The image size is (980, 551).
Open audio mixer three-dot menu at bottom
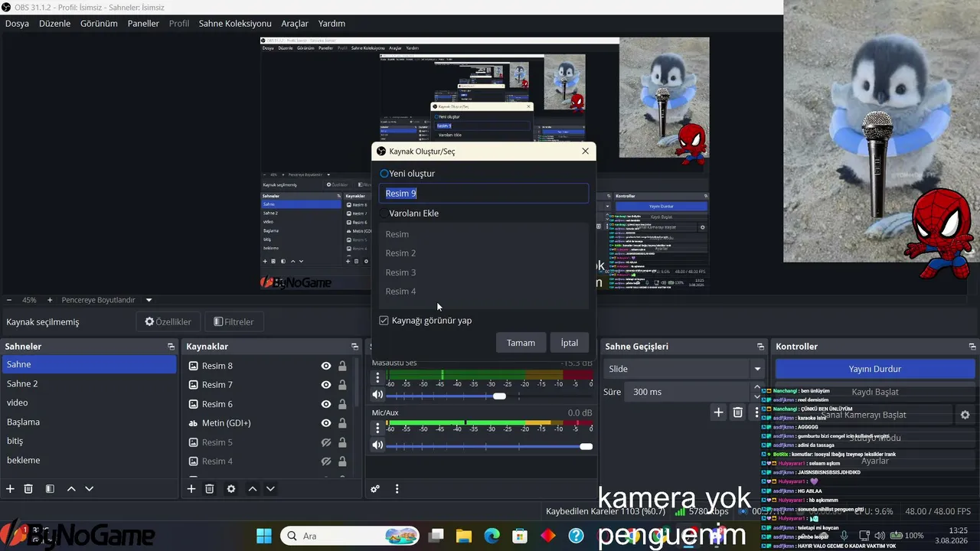pyautogui.click(x=397, y=489)
